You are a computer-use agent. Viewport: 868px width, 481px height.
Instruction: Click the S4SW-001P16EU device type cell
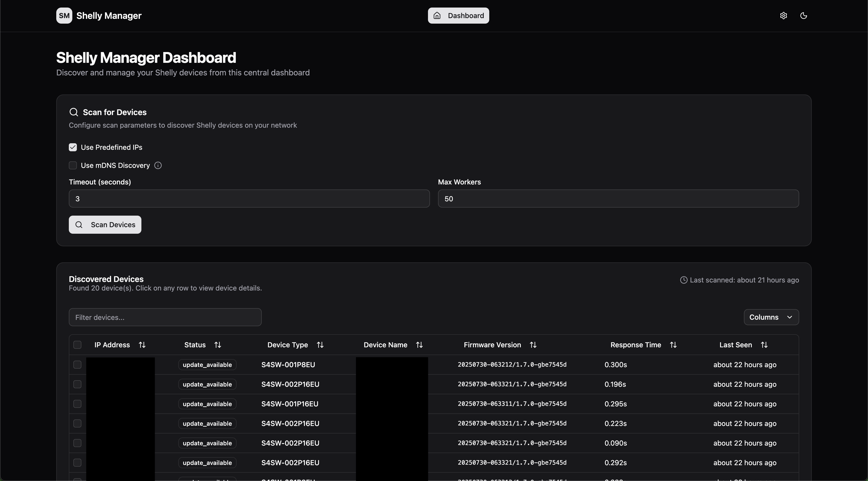point(290,404)
